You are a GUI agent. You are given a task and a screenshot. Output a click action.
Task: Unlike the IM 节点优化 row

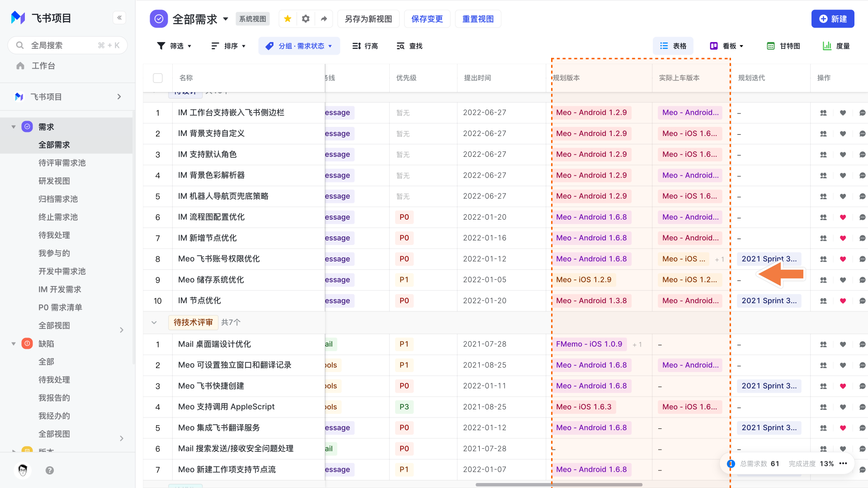coord(843,301)
